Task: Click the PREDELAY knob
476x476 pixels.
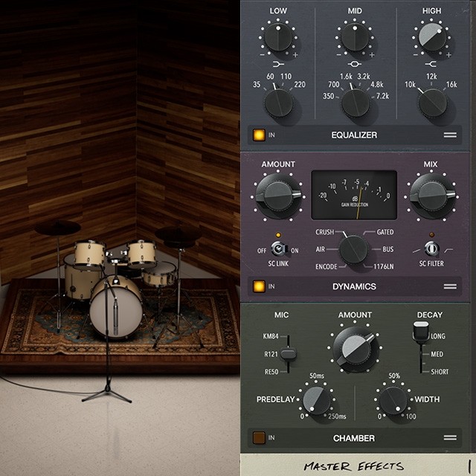Action: (317, 400)
